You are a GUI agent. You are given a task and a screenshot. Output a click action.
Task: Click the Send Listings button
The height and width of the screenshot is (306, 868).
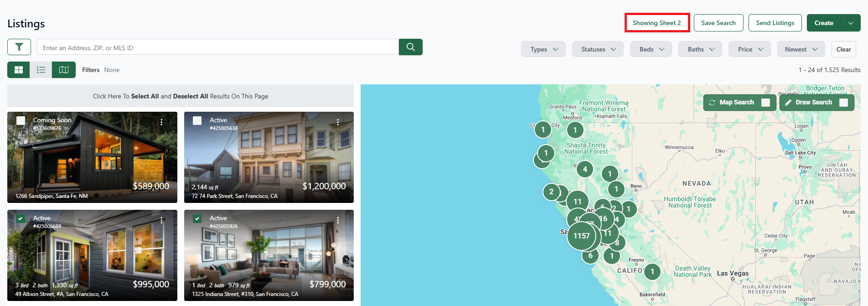(775, 23)
